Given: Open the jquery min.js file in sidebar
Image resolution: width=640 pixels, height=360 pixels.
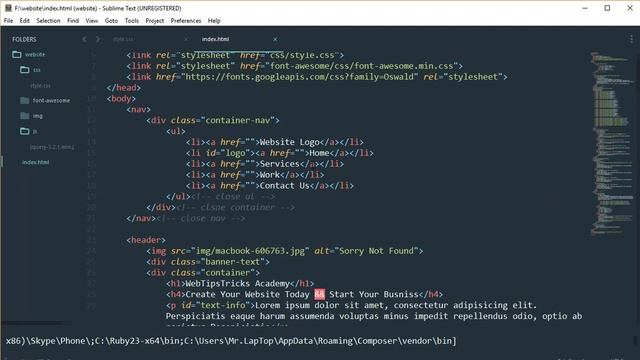Looking at the screenshot, I should coord(52,147).
